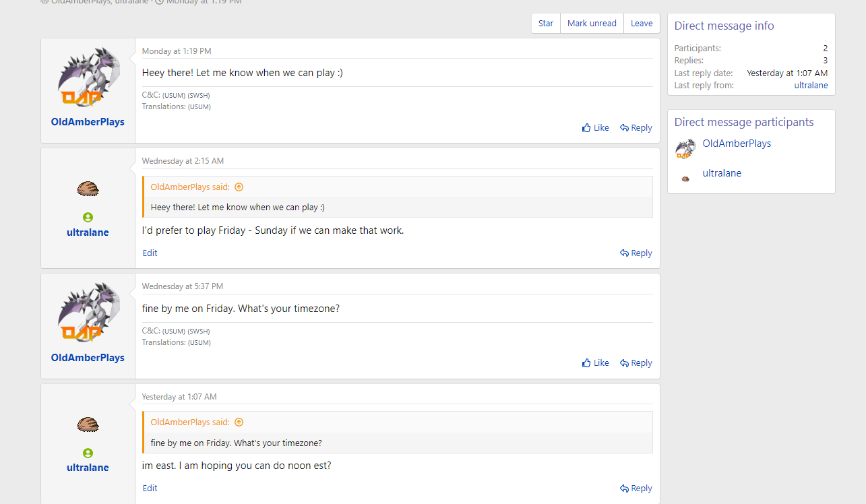The height and width of the screenshot is (504, 866).
Task: Reply to the Wednesday 5:37 PM message
Action: click(x=636, y=363)
